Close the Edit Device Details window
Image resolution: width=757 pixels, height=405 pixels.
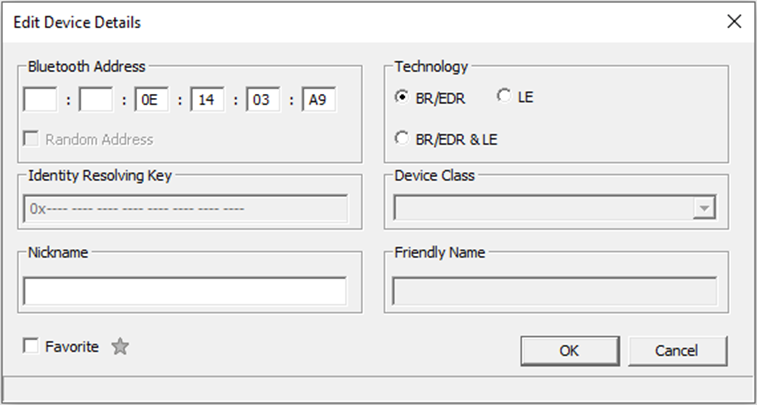tap(734, 22)
